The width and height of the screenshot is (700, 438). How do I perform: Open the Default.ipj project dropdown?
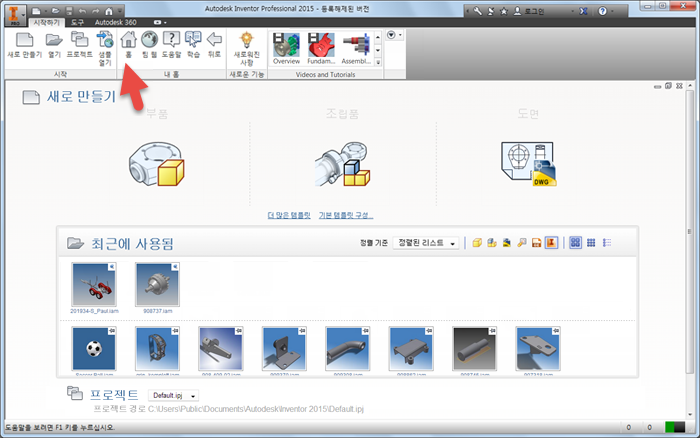click(x=173, y=396)
